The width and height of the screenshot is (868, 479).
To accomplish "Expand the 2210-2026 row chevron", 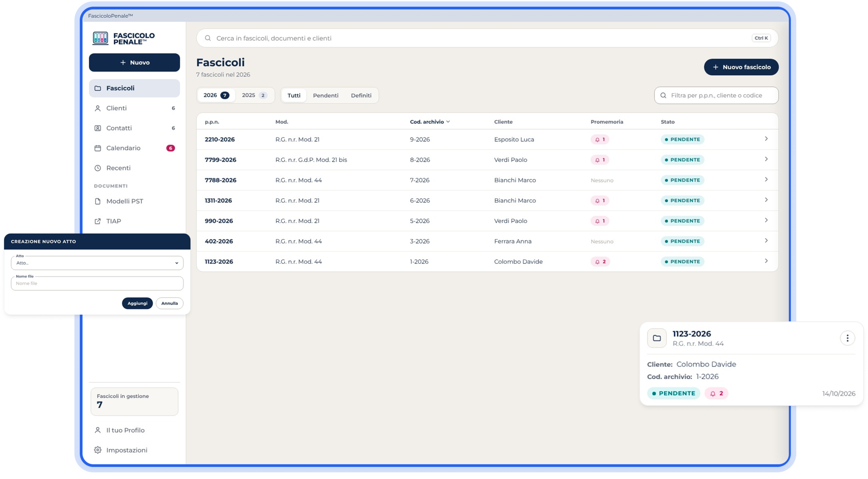I will pyautogui.click(x=766, y=139).
